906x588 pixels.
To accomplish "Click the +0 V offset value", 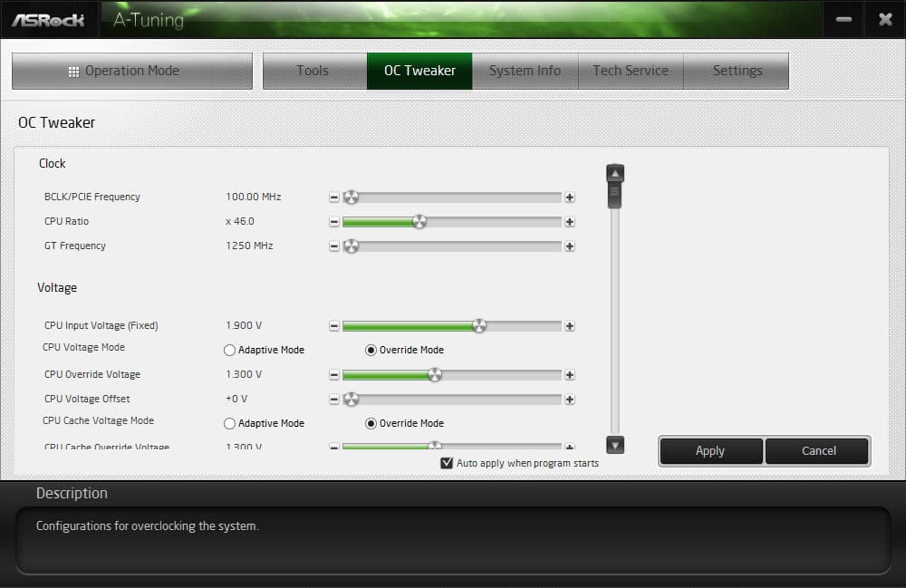I will pos(236,400).
